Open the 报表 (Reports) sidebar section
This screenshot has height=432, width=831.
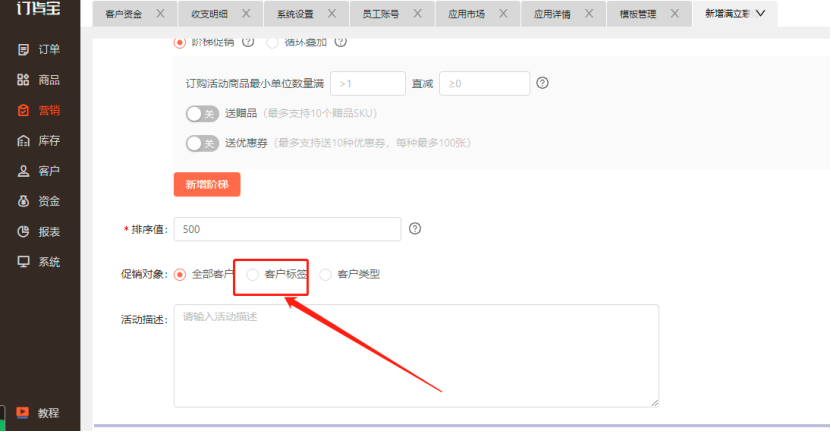[x=38, y=232]
